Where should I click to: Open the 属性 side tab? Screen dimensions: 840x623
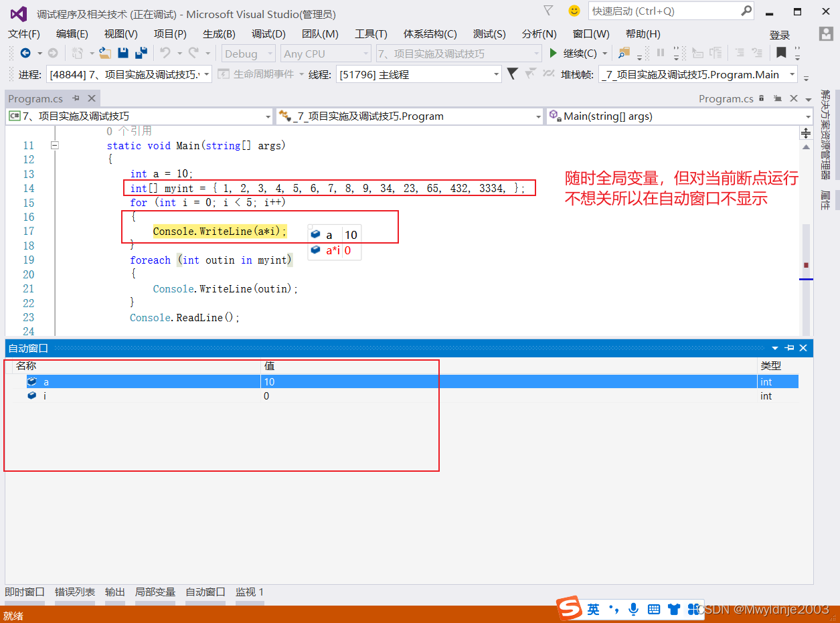coord(826,200)
